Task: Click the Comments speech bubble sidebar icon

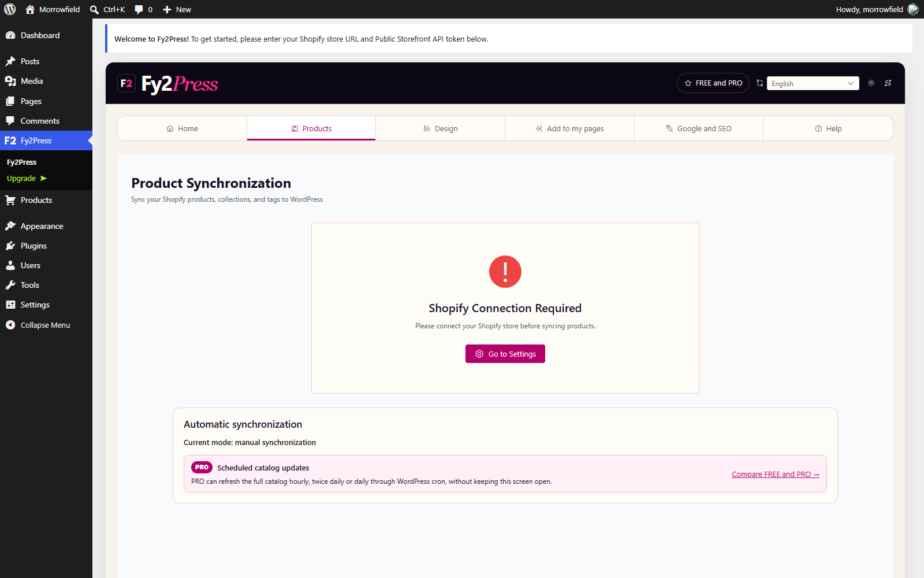Action: pos(10,121)
